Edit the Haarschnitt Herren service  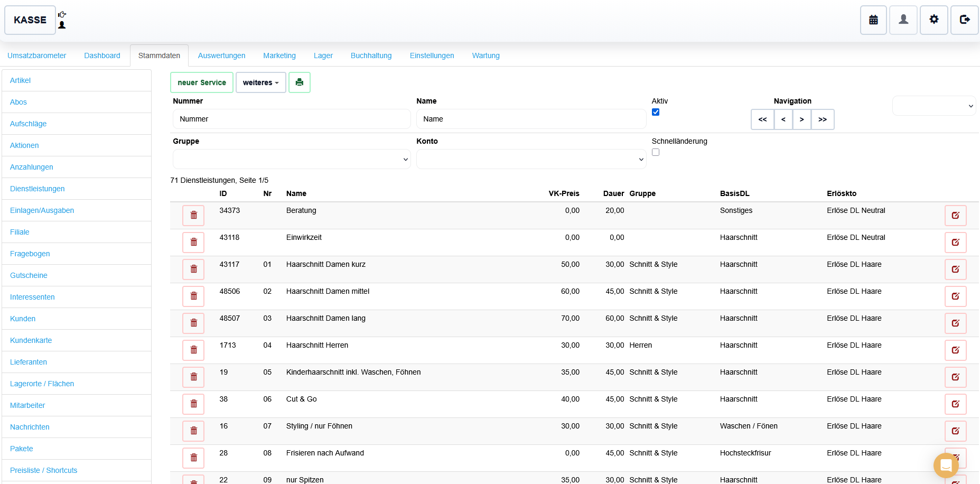955,350
